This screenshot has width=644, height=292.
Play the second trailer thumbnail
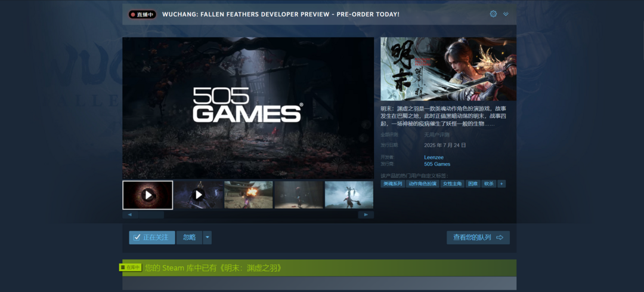199,195
